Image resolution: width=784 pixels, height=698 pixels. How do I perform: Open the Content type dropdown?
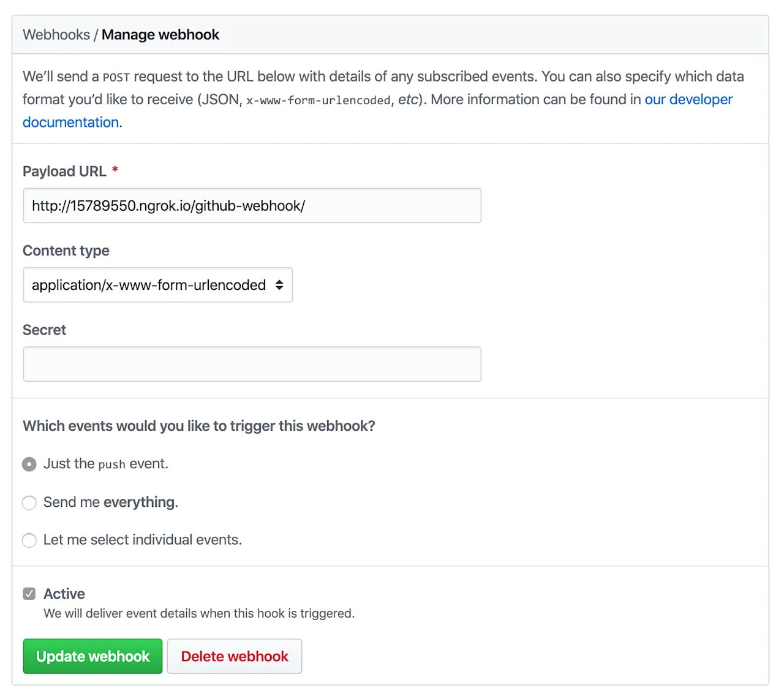tap(157, 284)
